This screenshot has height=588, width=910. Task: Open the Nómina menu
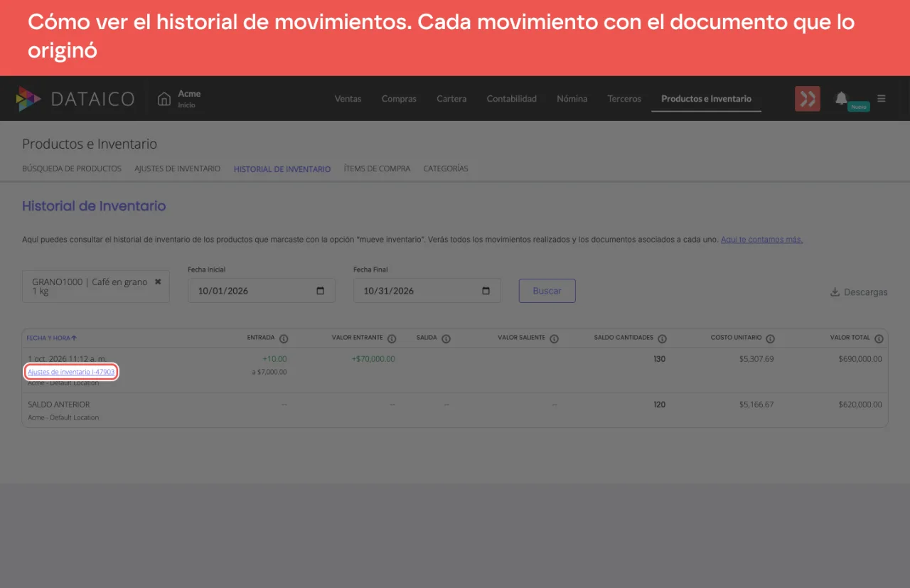[x=572, y=99]
